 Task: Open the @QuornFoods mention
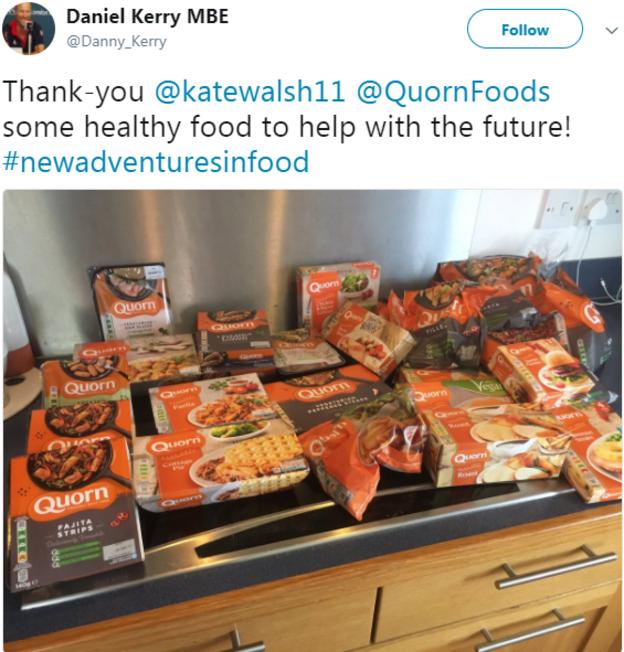[x=454, y=92]
